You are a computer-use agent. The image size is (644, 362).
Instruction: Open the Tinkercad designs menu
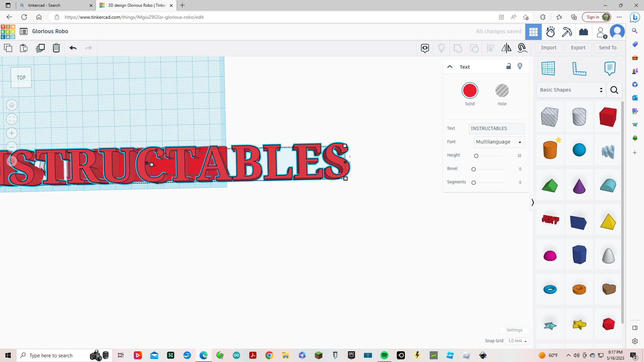(x=23, y=31)
